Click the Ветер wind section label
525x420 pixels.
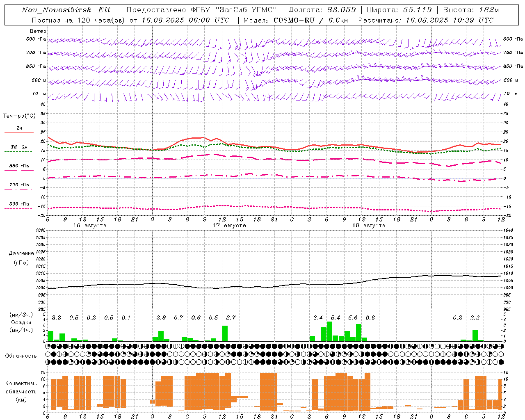(38, 31)
